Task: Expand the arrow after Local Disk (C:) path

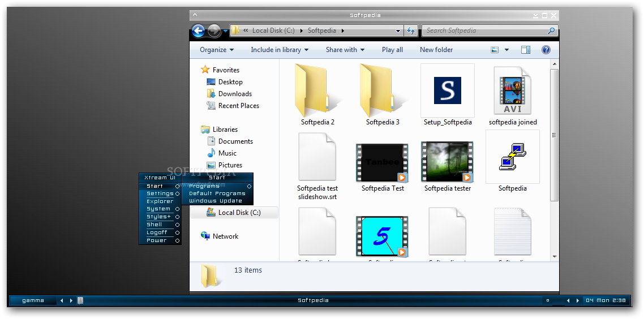Action: 302,31
